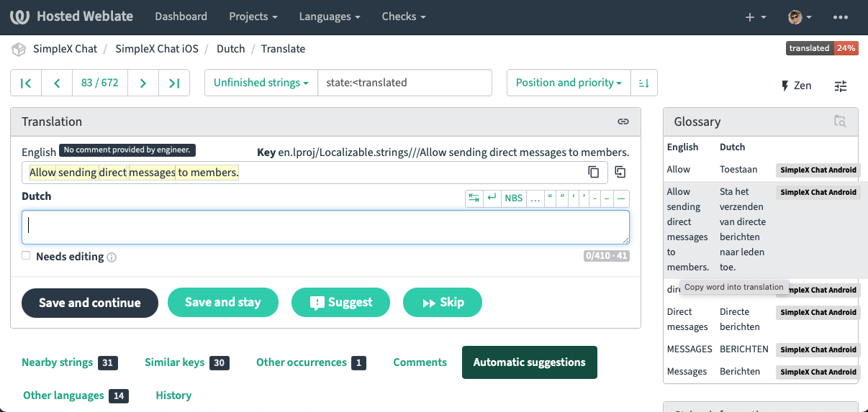This screenshot has width=868, height=412.
Task: Insert NBS special character
Action: pyautogui.click(x=513, y=198)
